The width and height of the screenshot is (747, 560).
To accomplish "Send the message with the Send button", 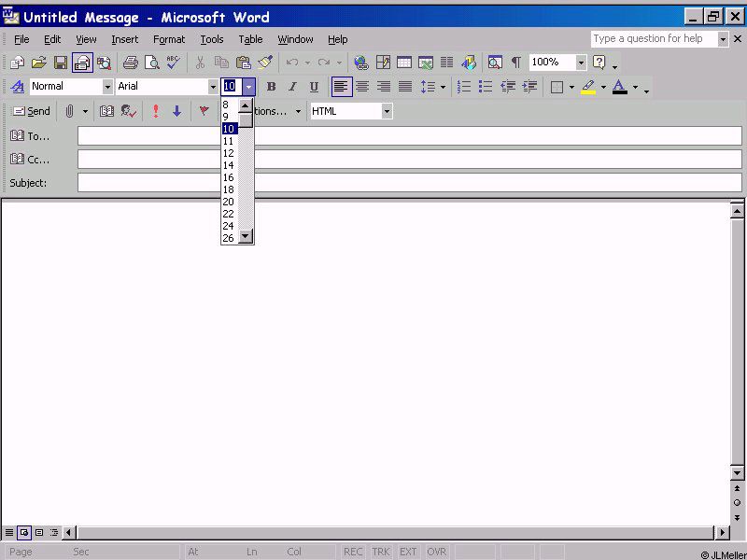I will pyautogui.click(x=32, y=111).
